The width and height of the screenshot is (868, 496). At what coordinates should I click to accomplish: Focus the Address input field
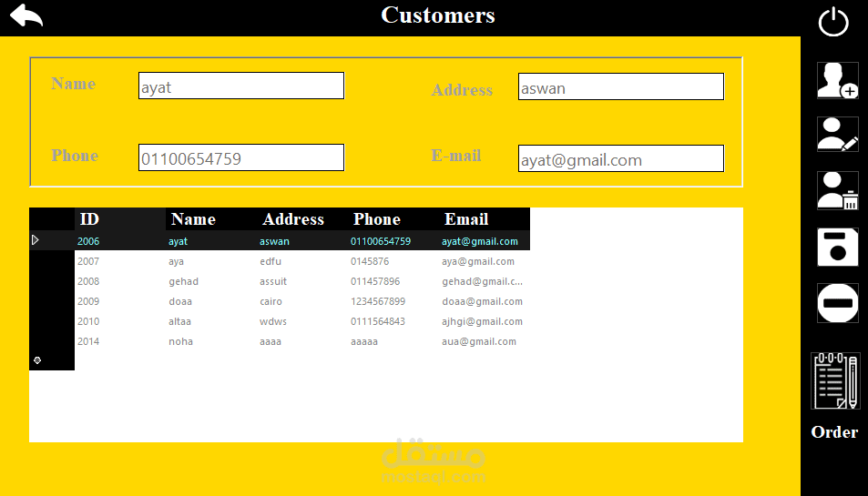(x=621, y=86)
